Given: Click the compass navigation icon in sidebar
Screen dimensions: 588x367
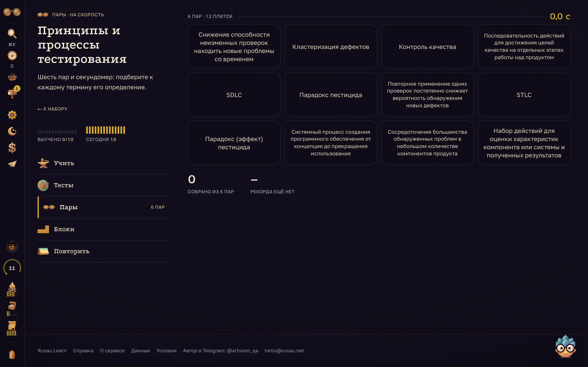Looking at the screenshot, I should click(x=12, y=56).
